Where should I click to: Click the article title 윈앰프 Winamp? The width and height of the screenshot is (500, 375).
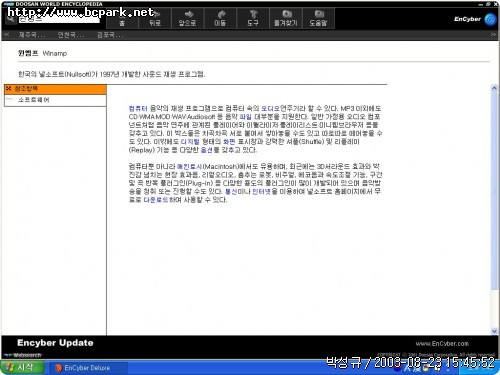click(42, 53)
